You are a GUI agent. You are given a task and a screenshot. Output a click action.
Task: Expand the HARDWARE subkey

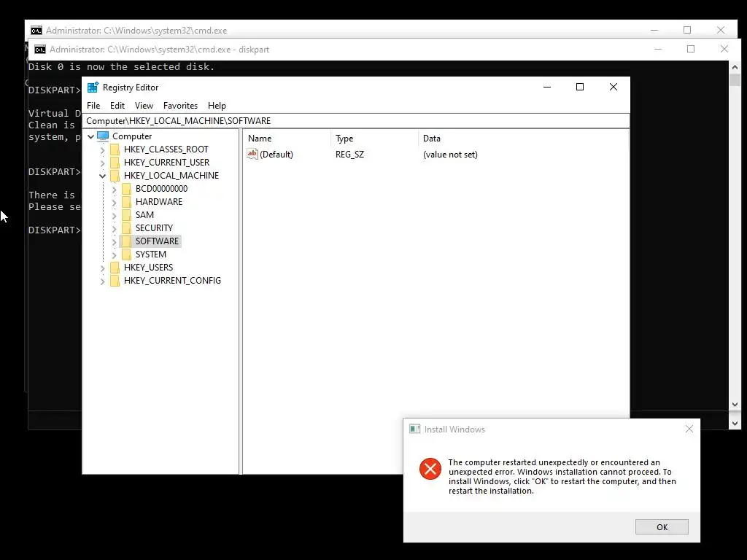(x=114, y=203)
